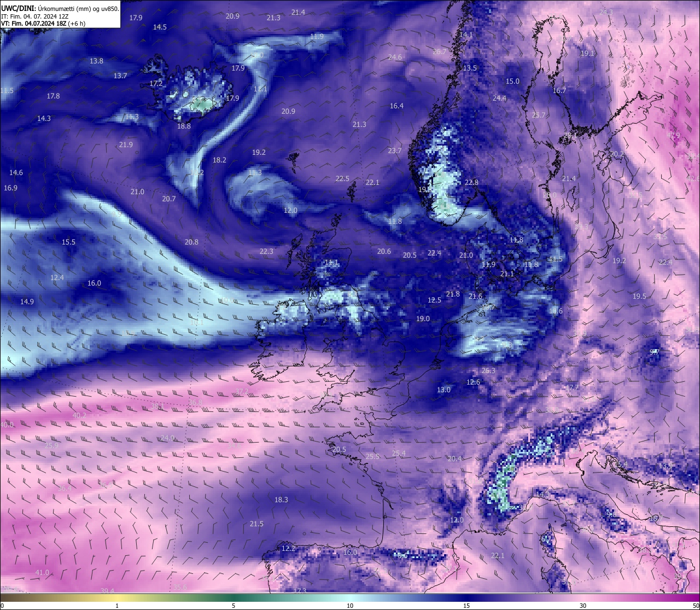Click the 18.3 value over Biscay
This screenshot has height=610, width=700.
tap(281, 500)
